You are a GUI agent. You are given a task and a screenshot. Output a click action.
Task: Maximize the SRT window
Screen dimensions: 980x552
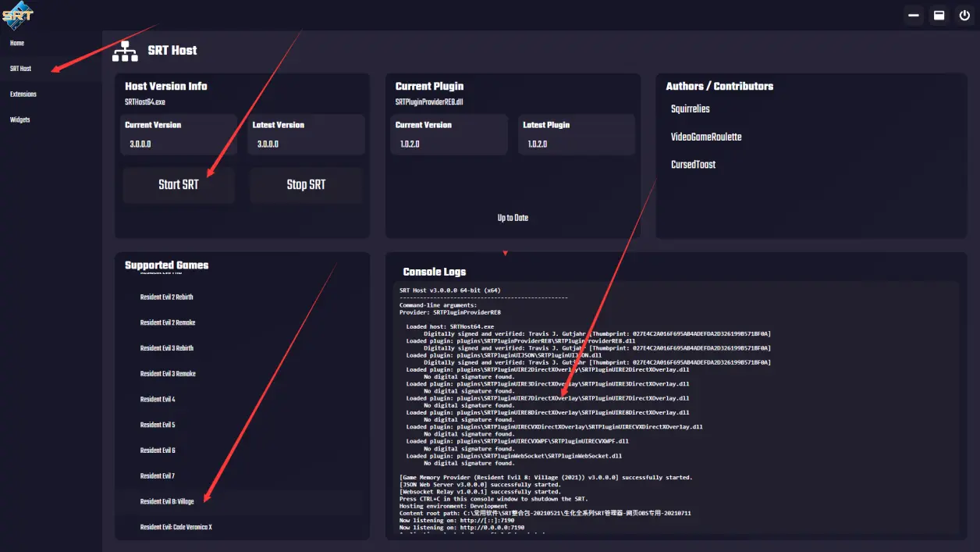(939, 15)
